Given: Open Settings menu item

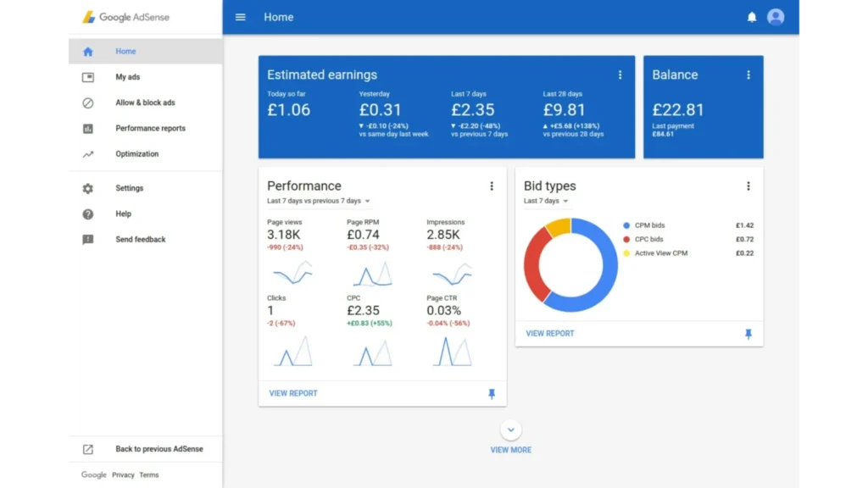Looking at the screenshot, I should [x=146, y=188].
